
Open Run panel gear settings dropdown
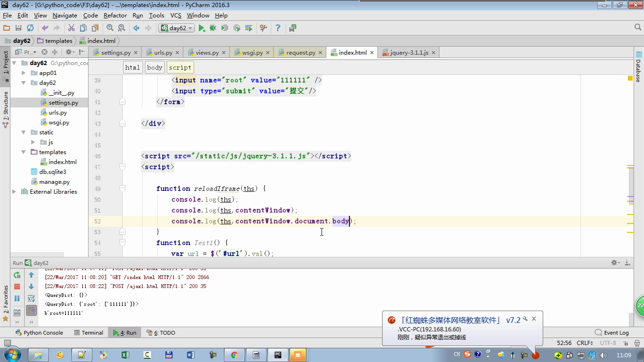pyautogui.click(x=616, y=263)
